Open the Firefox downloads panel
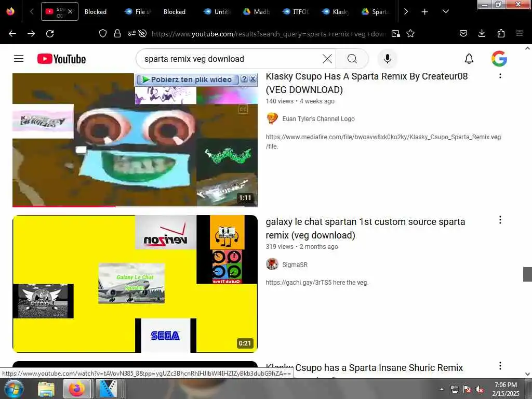532x399 pixels. 482,33
